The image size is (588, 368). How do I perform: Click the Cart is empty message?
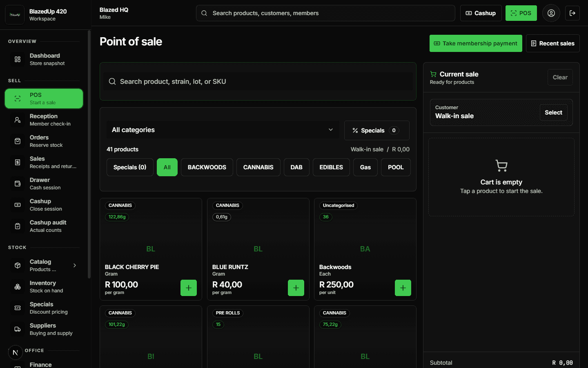click(501, 182)
